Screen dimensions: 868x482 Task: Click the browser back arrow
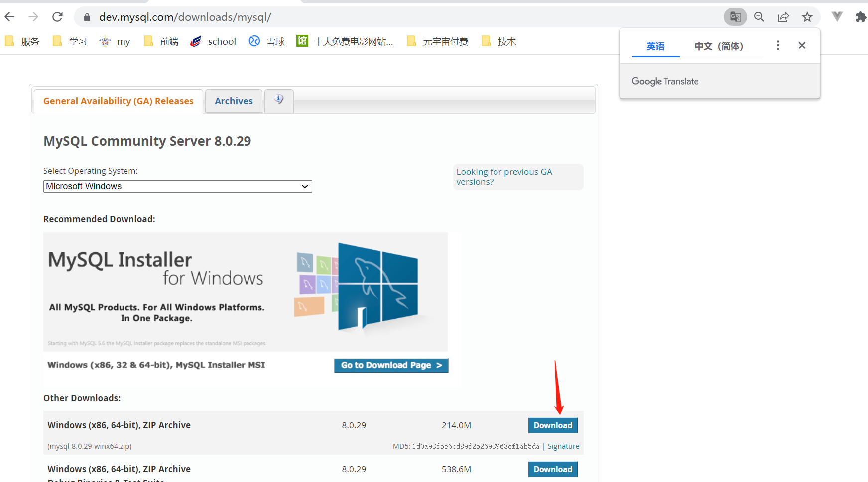(x=9, y=17)
